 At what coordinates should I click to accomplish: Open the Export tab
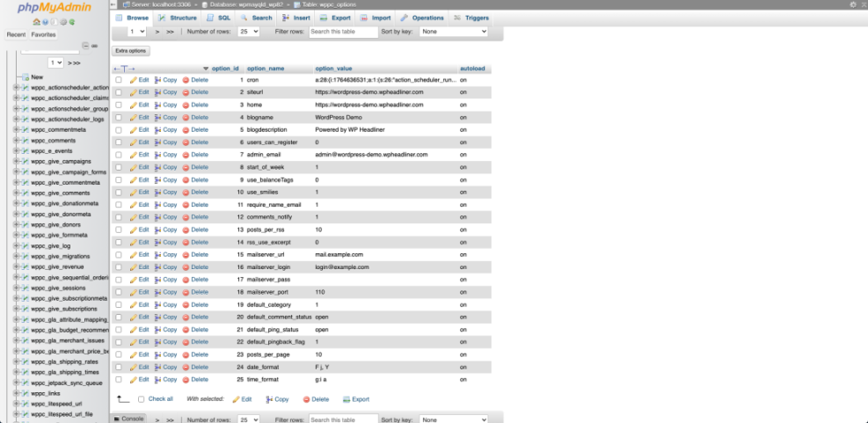[x=335, y=18]
